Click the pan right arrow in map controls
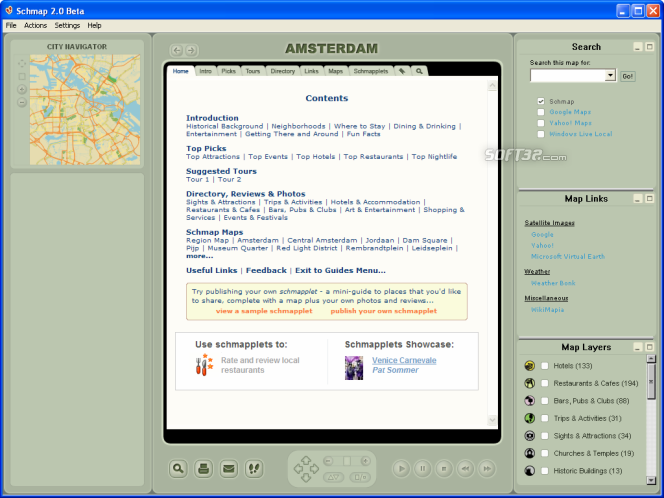Viewport: 664px width, 498px height. point(314,469)
